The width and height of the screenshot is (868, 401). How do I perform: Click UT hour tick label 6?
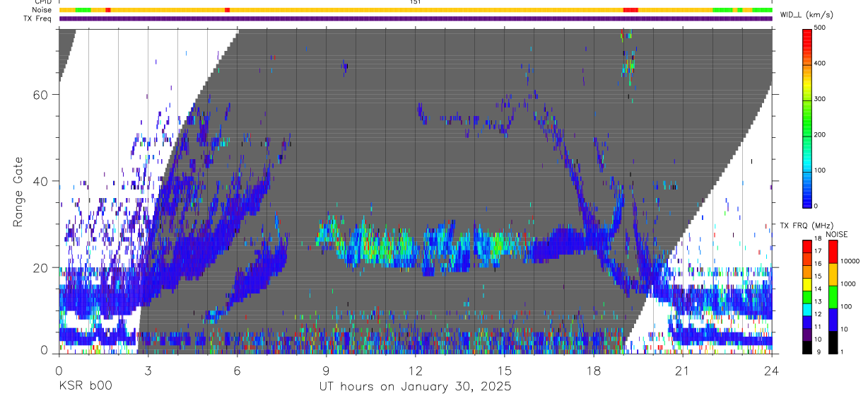pyautogui.click(x=237, y=370)
